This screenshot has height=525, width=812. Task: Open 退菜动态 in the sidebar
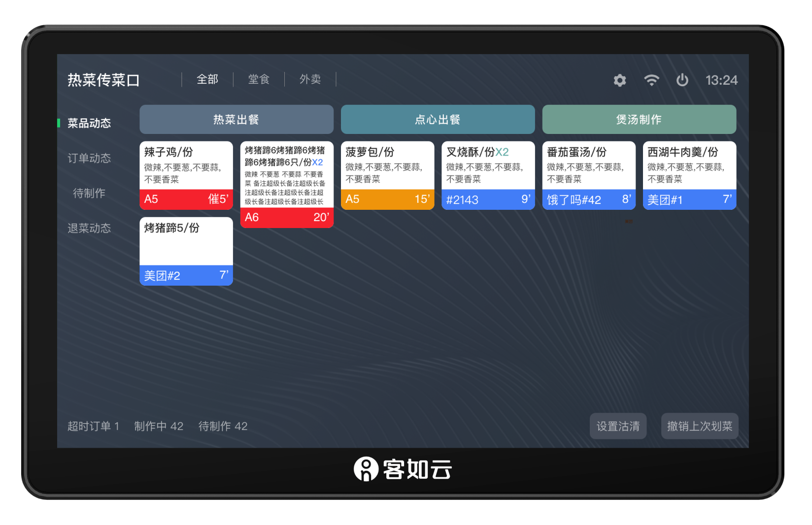coord(89,228)
